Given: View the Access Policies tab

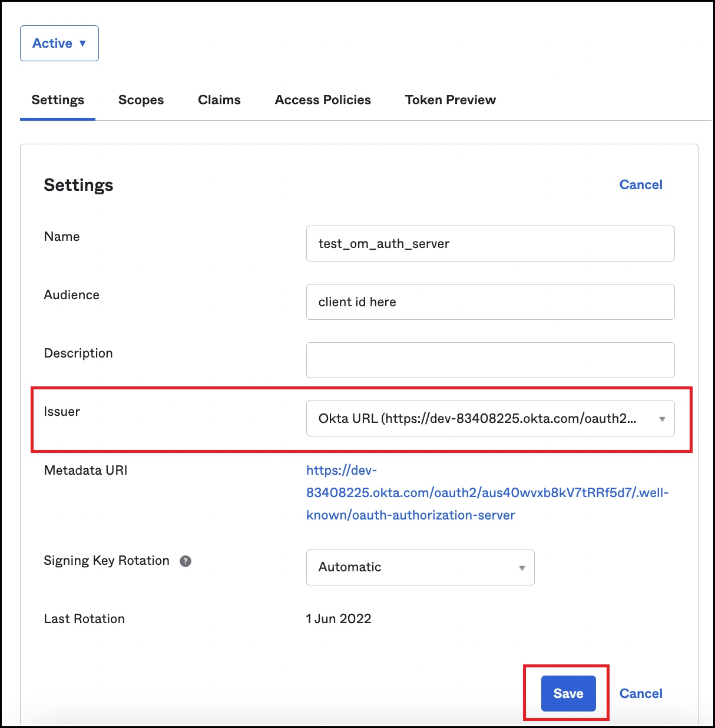Looking at the screenshot, I should click(x=322, y=100).
